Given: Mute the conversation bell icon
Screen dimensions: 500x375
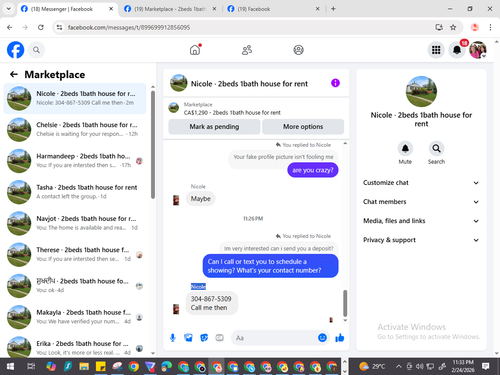Looking at the screenshot, I should point(405,149).
